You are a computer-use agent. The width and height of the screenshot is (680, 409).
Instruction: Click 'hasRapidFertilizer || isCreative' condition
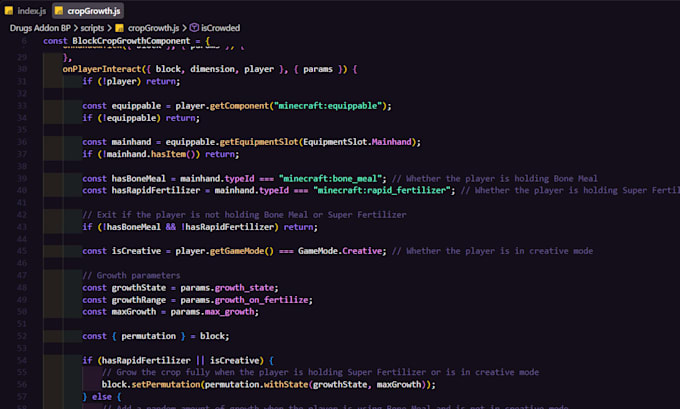click(180, 360)
